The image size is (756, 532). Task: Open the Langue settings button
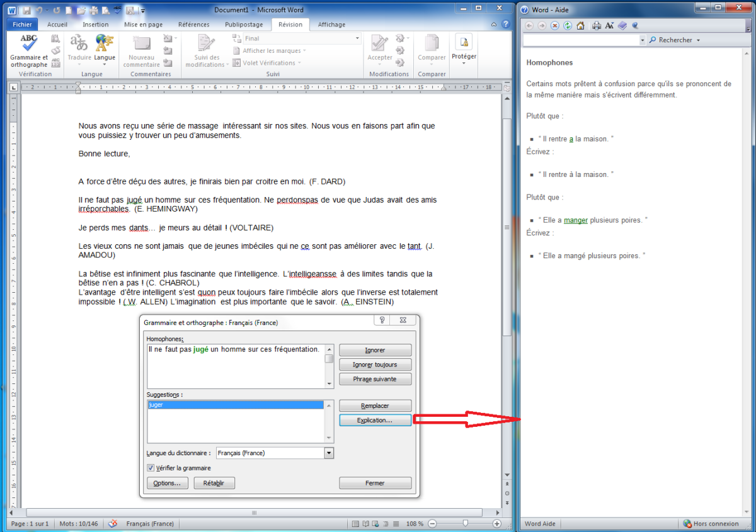click(x=105, y=50)
